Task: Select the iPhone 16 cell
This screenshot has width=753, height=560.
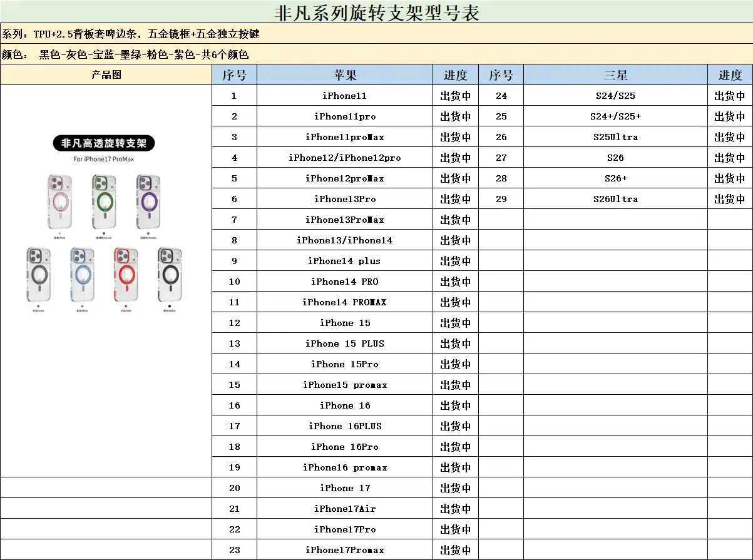Action: point(345,405)
